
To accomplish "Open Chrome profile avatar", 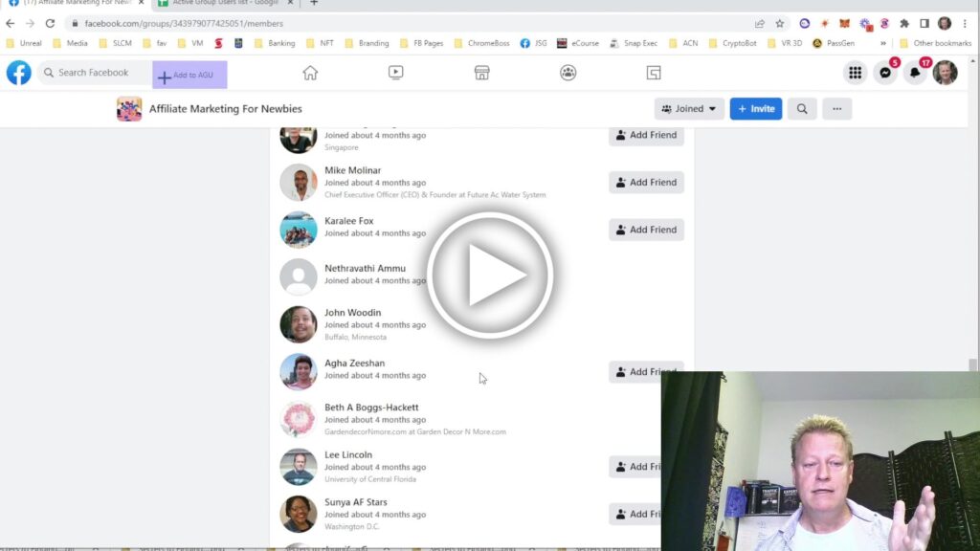I will click(x=945, y=24).
